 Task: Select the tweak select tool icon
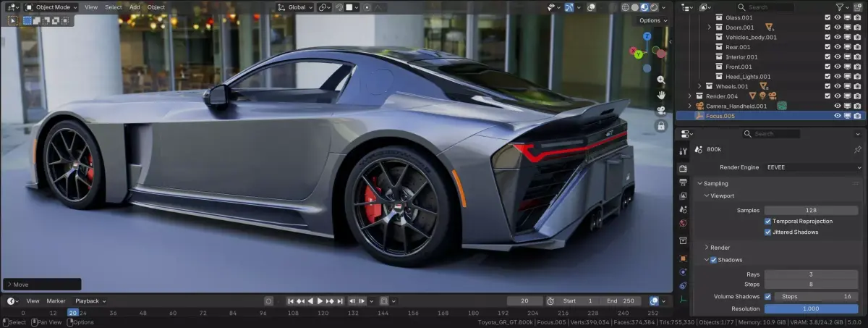coord(13,20)
